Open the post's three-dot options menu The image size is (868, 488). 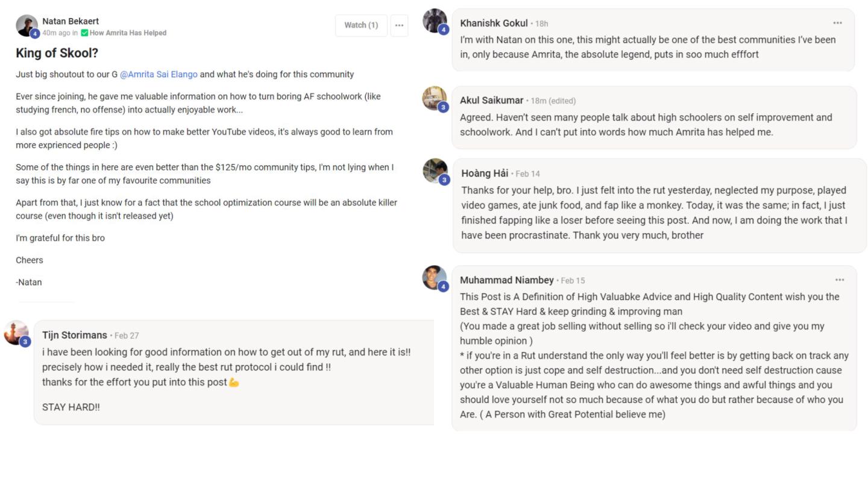click(399, 25)
